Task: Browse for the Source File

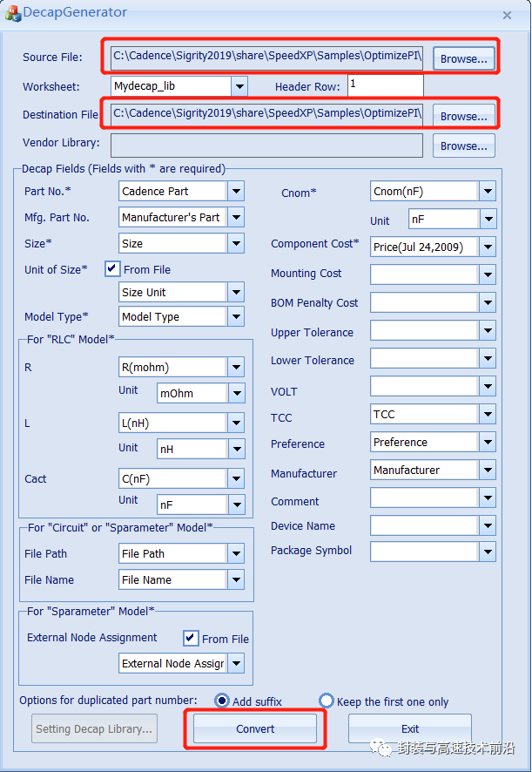Action: pyautogui.click(x=463, y=58)
